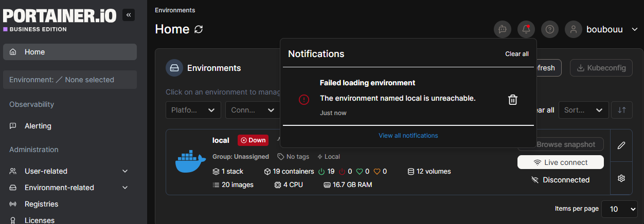Click the Live connect button
Image resolution: width=644 pixels, height=224 pixels.
tap(560, 162)
